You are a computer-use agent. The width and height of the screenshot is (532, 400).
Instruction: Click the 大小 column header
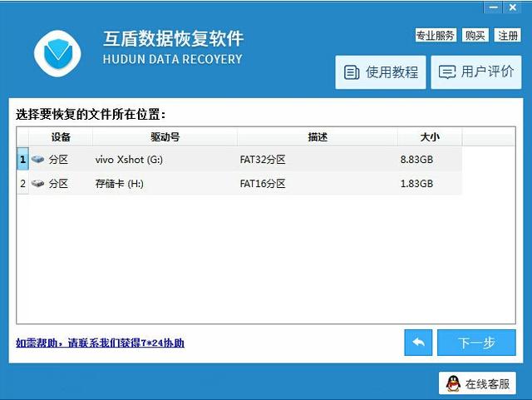tap(429, 136)
